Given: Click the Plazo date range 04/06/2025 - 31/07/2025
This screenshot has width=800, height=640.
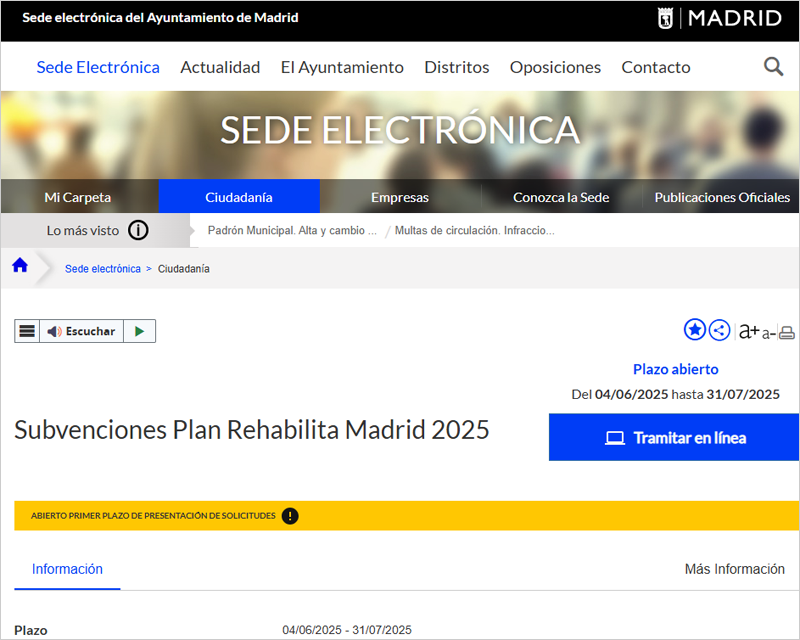Looking at the screenshot, I should (x=347, y=630).
